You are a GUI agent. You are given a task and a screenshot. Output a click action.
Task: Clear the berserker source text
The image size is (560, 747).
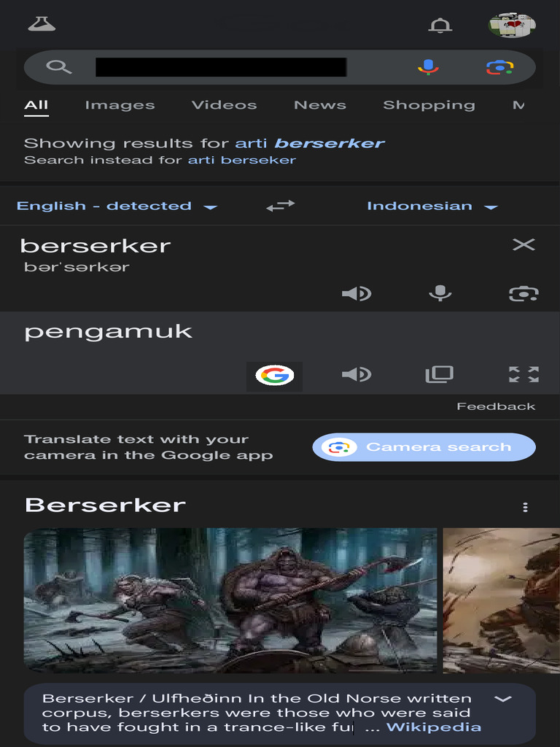pos(524,245)
